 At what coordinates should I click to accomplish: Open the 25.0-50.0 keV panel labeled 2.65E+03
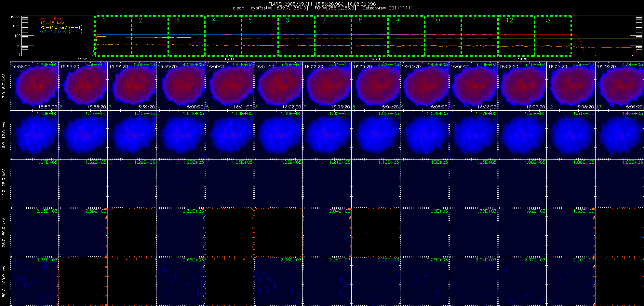(x=34, y=232)
